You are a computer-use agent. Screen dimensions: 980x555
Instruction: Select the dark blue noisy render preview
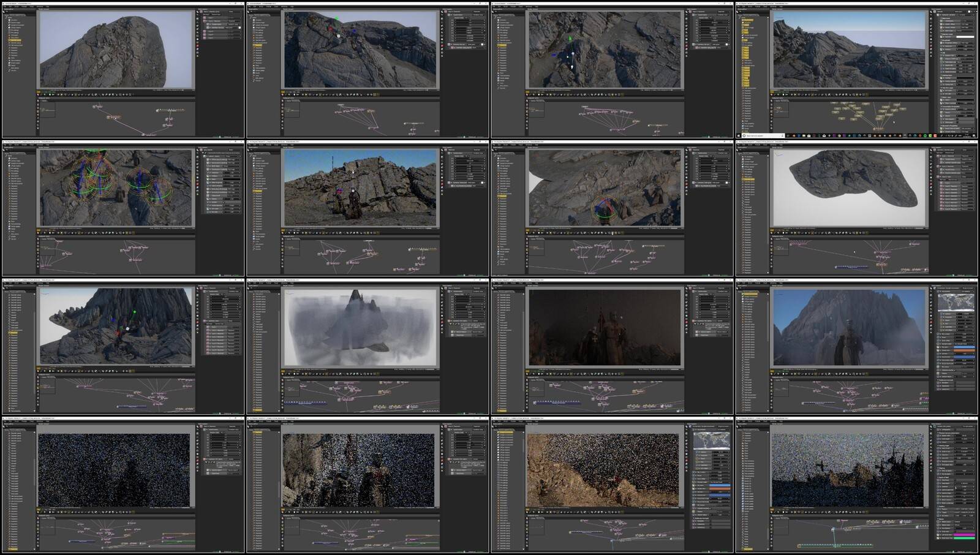click(x=115, y=470)
